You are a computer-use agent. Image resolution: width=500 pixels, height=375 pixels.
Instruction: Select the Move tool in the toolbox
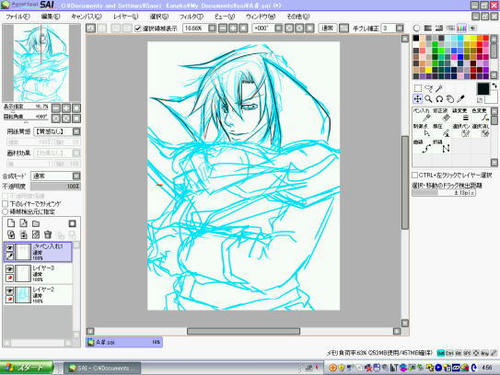tap(417, 99)
